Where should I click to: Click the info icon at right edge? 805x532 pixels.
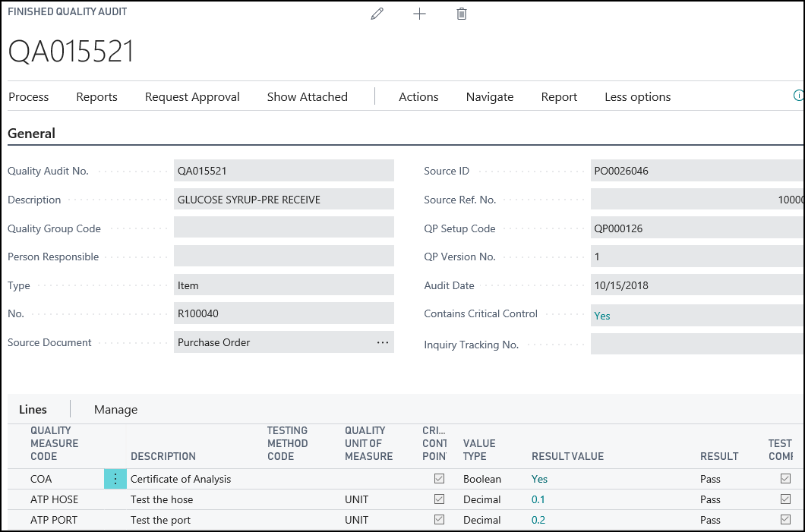pos(798,96)
